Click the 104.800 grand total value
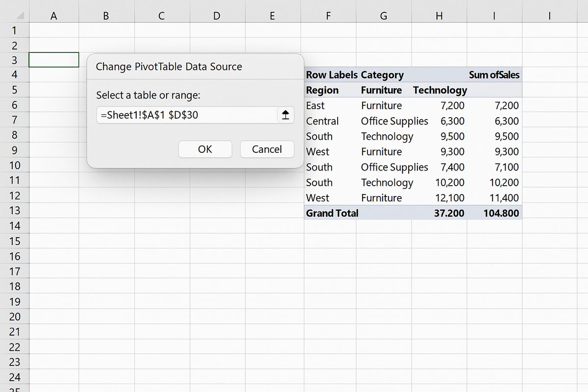588x392 pixels. 500,213
